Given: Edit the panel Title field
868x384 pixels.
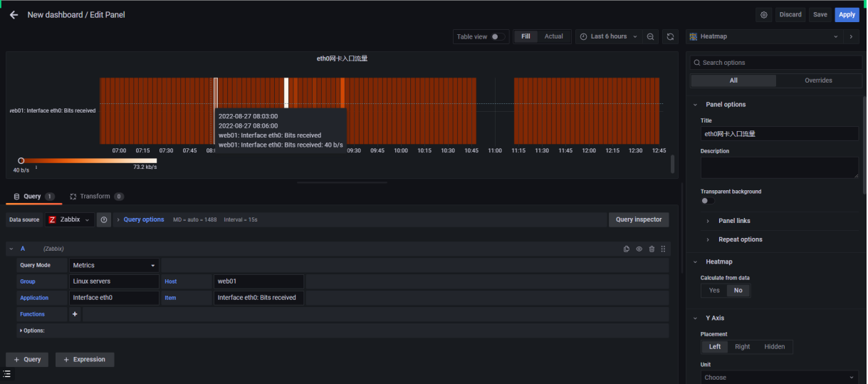Looking at the screenshot, I should [x=779, y=133].
